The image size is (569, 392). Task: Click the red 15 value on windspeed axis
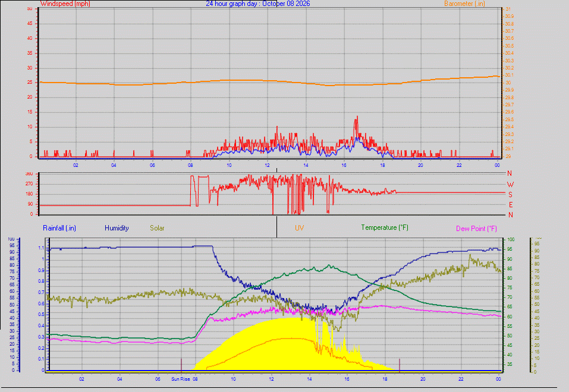(x=30, y=112)
